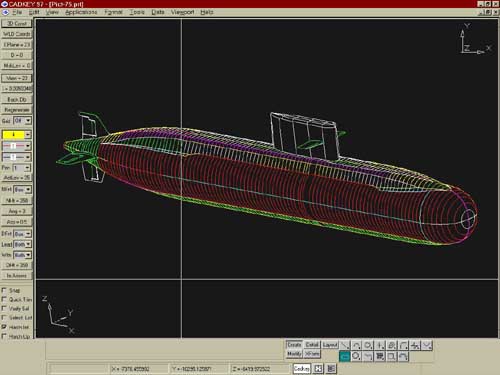Activate the teal highlighted tool icon

345,357
